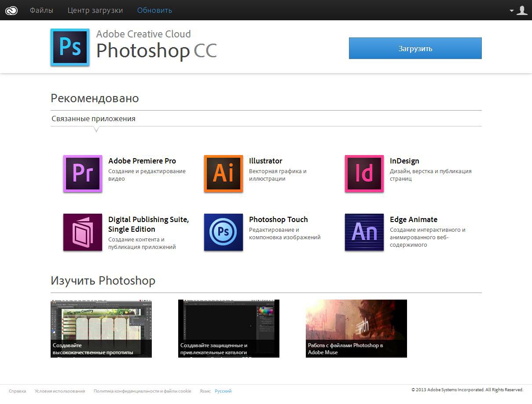Open Политика конфиденциальности и файлы cookie

coord(143,391)
